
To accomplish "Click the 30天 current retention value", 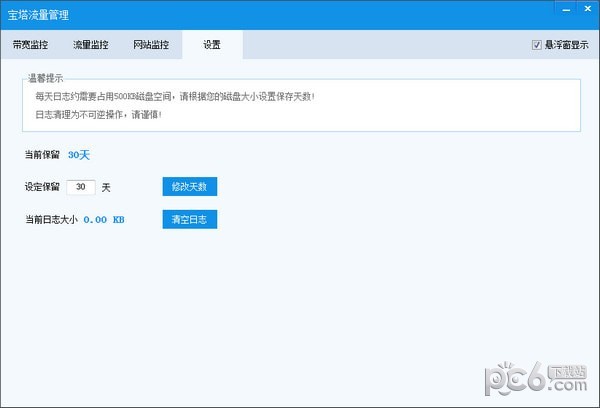I will click(79, 155).
